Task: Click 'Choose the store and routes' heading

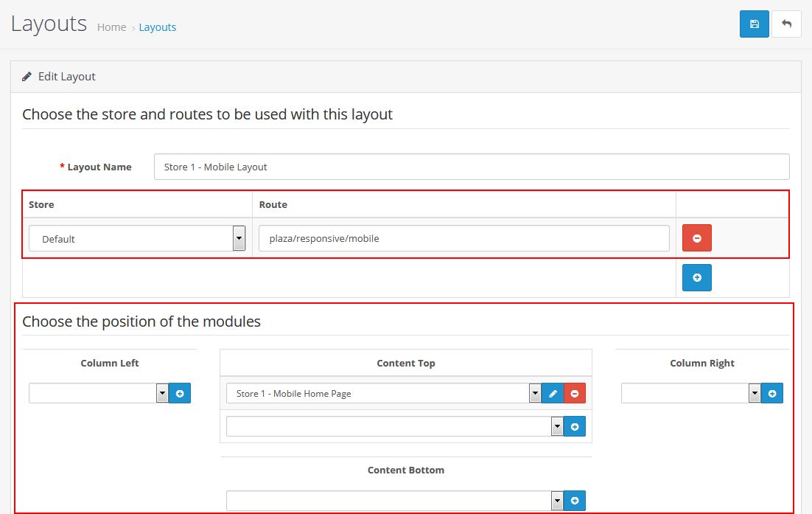Action: (207, 114)
